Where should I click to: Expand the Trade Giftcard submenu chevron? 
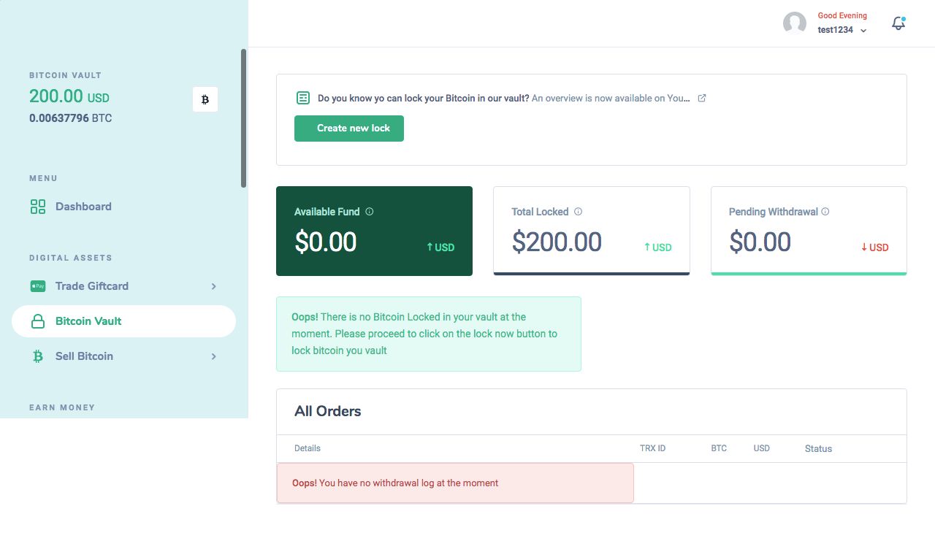[x=214, y=286]
